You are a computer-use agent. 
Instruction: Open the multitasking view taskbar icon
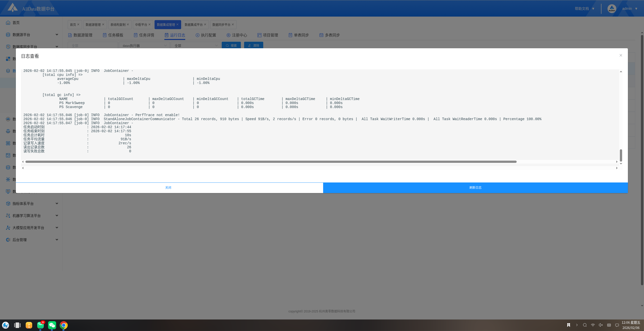[x=17, y=325]
